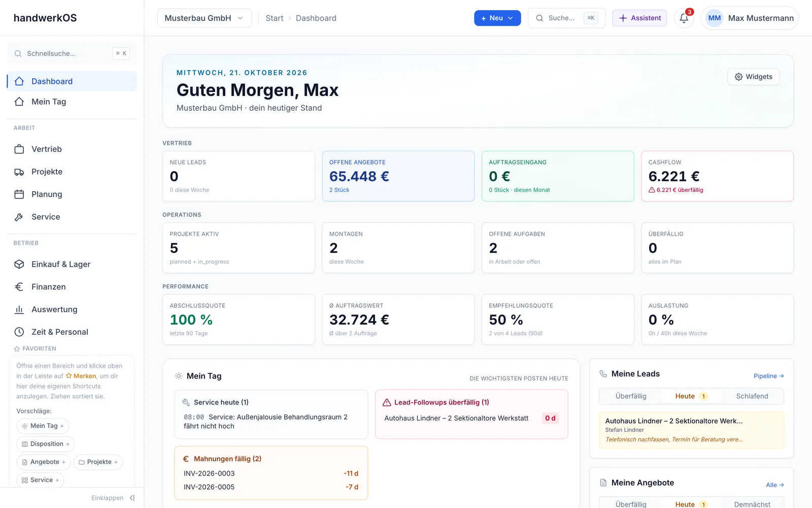Click the Zeit & Personal clock icon
The width and height of the screenshot is (812, 508).
(19, 332)
